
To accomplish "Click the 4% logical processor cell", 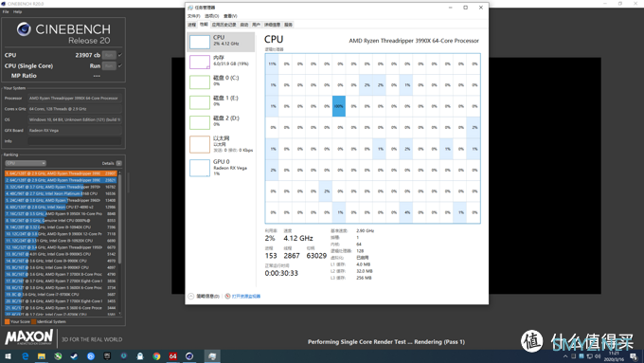I will coord(406,212).
